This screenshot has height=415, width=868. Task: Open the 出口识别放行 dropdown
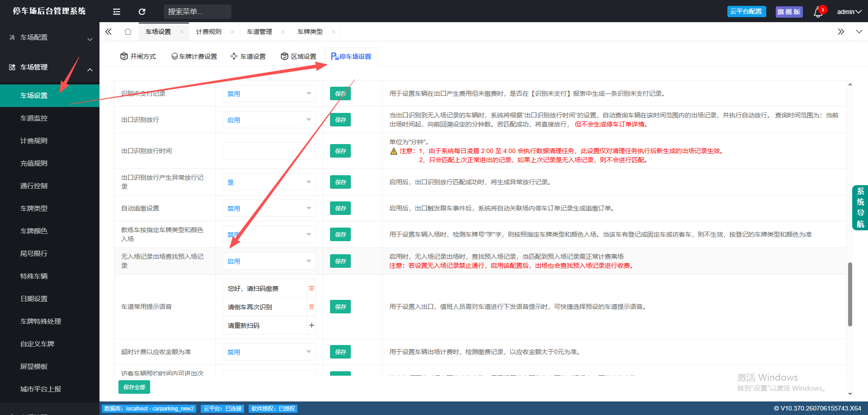point(269,120)
